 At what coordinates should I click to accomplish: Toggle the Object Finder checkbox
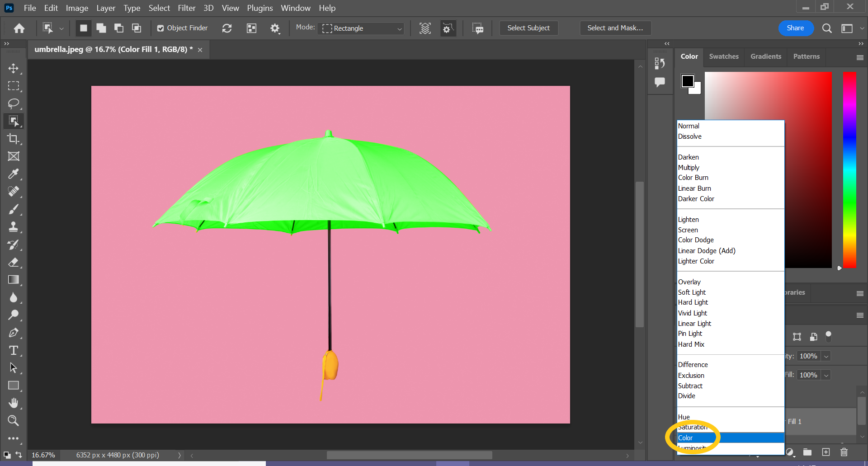point(160,28)
